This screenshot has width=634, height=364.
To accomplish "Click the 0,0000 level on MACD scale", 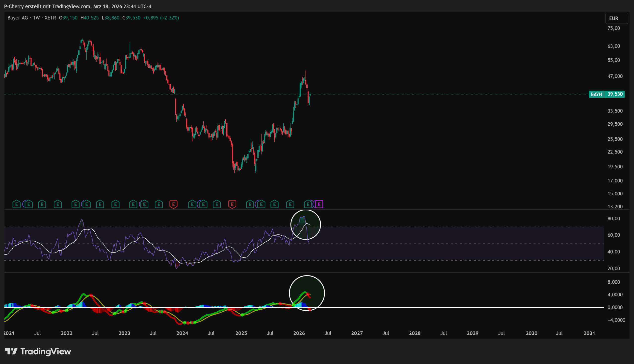I will click(x=615, y=307).
